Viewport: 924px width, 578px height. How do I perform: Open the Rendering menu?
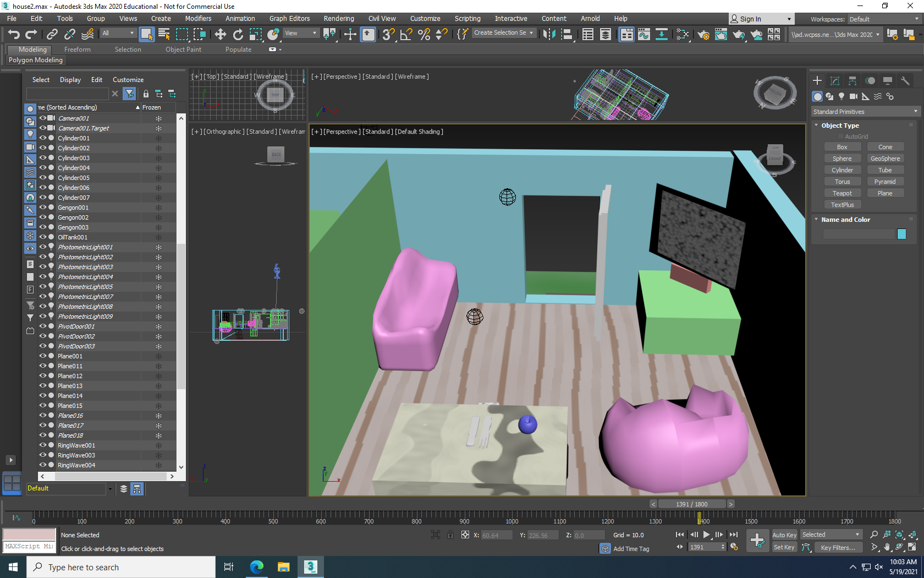338,19
